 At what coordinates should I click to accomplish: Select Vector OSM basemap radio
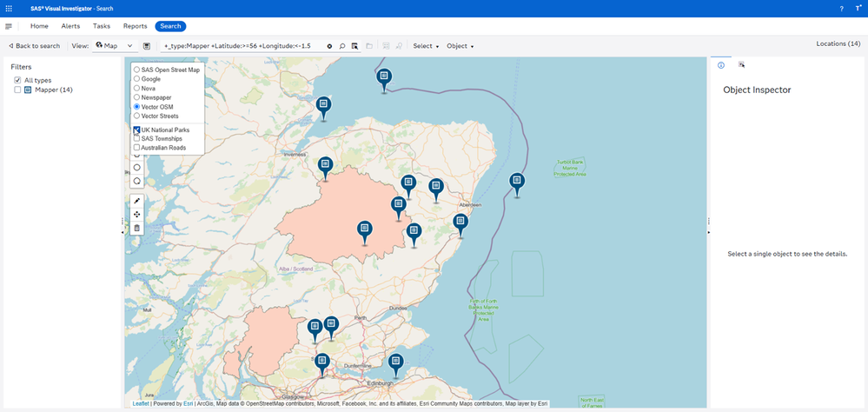[136, 106]
